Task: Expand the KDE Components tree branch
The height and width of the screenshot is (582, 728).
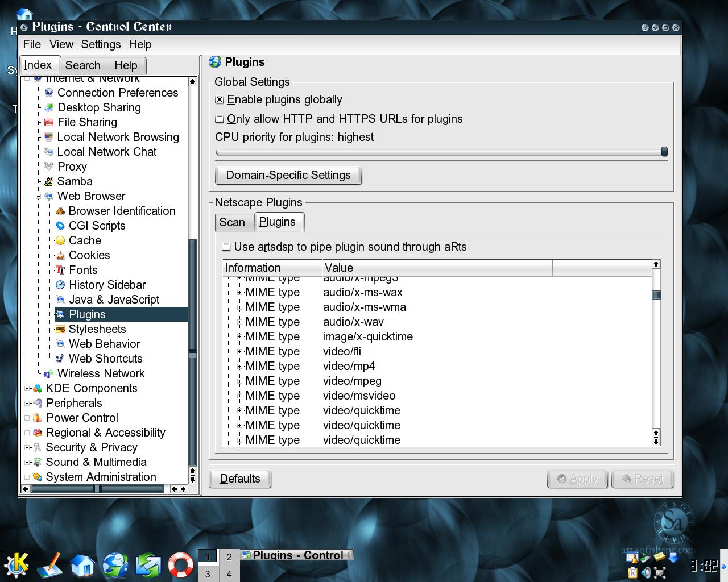Action: coord(27,388)
